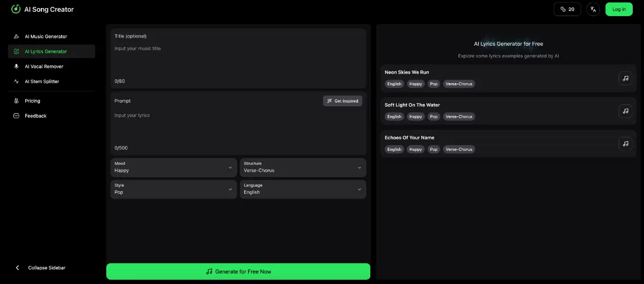Click the Generate for Free Now button
This screenshot has height=284, width=644.
pos(238,272)
